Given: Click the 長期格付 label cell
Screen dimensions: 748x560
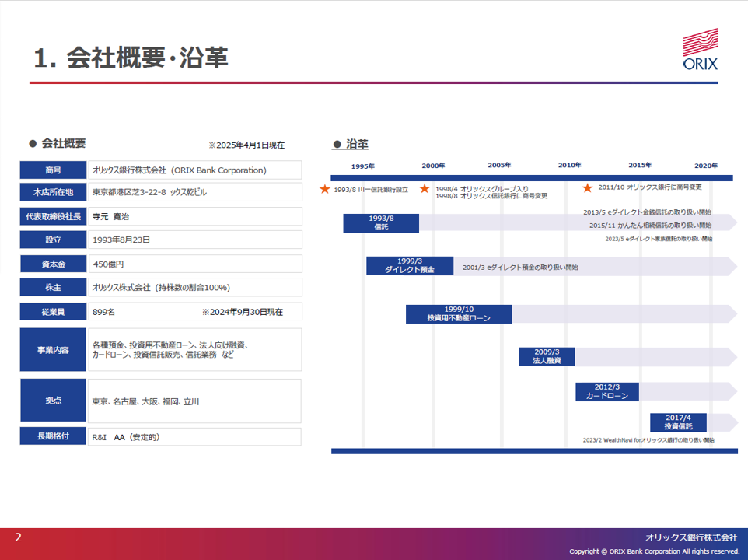Looking at the screenshot, I should tap(53, 436).
